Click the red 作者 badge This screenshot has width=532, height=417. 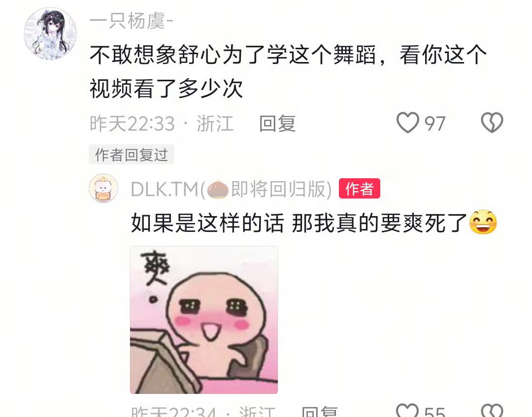359,189
